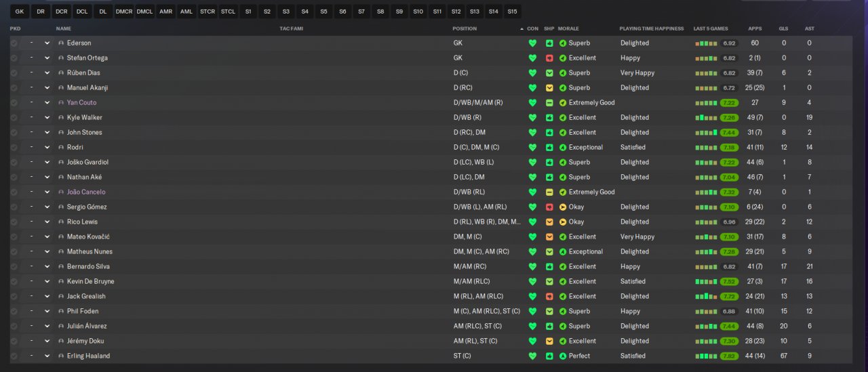Click John Stones's green match sharpness icon
868x372 pixels.
click(x=549, y=132)
